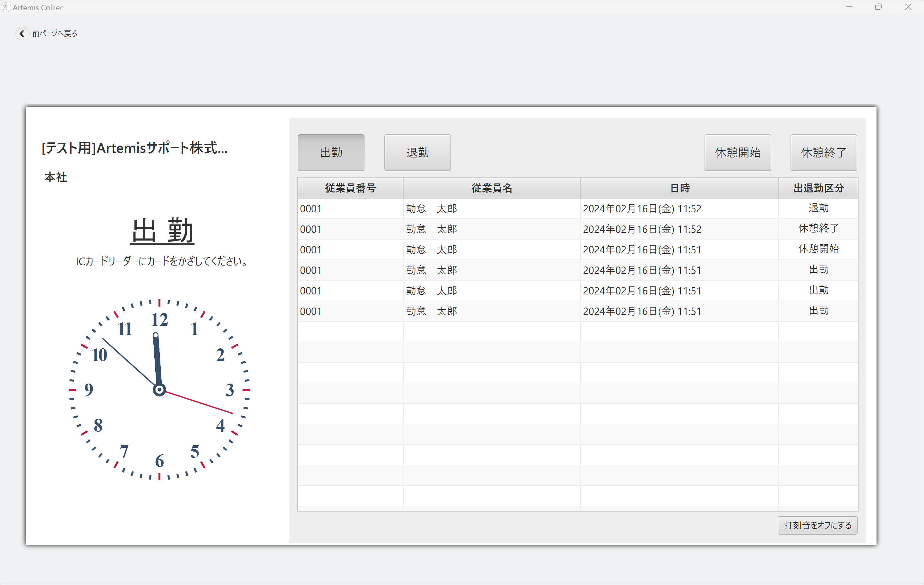Select the 出勤 clock-in mode button
Image resolution: width=924 pixels, height=585 pixels.
click(331, 153)
